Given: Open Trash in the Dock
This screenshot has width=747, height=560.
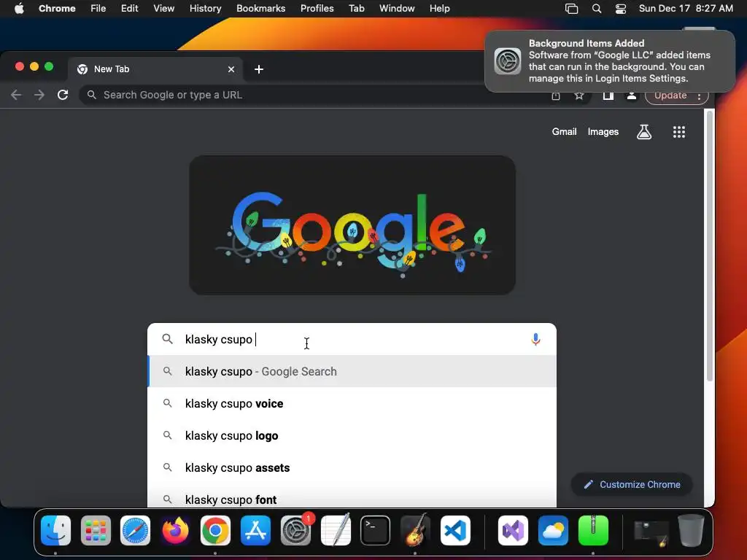Looking at the screenshot, I should (x=692, y=531).
